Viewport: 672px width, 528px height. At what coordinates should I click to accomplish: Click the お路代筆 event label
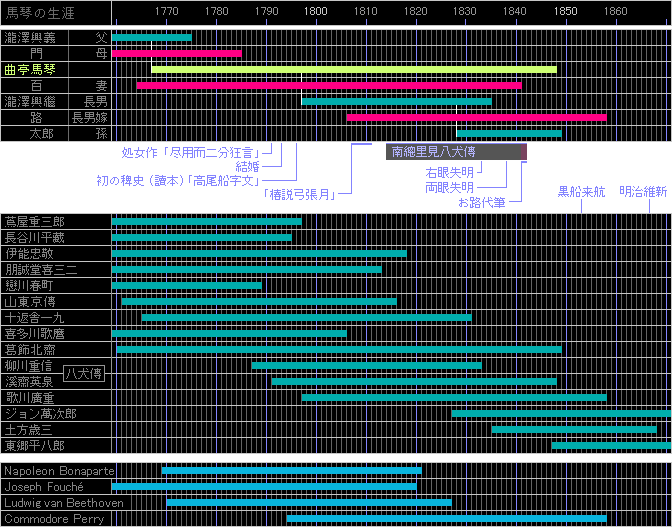point(482,202)
